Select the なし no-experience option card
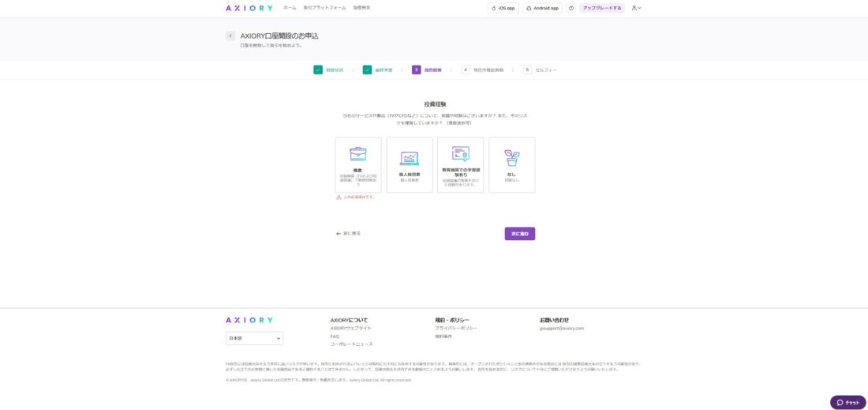Screen dimensions: 868x410 [511, 165]
